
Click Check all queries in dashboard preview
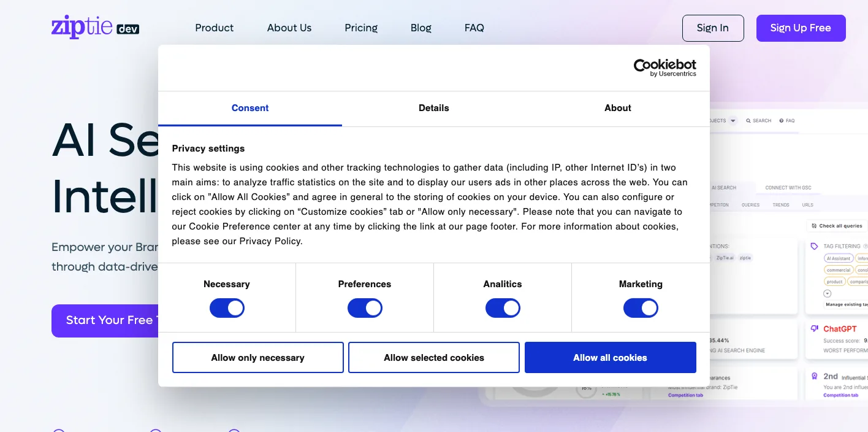(837, 226)
